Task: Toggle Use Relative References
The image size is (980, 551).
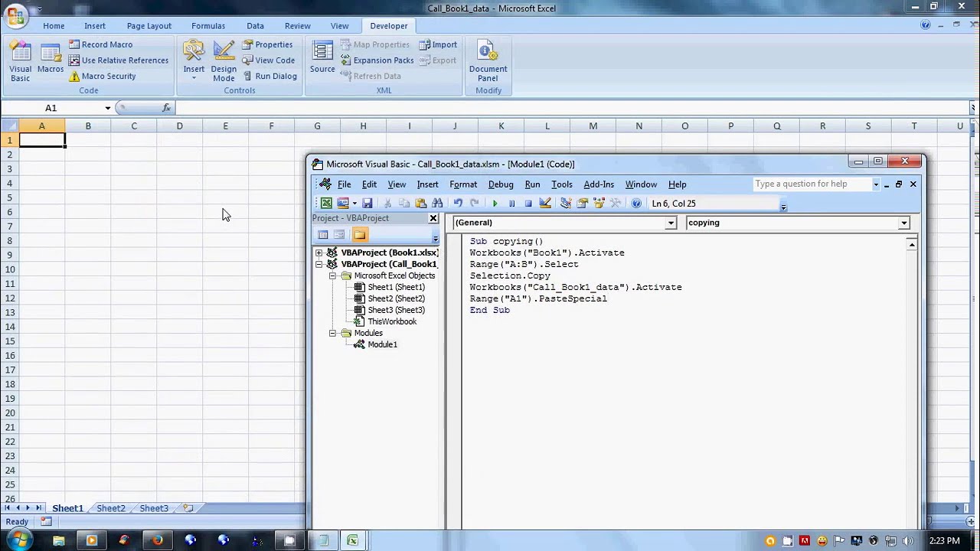Action: pyautogui.click(x=119, y=60)
